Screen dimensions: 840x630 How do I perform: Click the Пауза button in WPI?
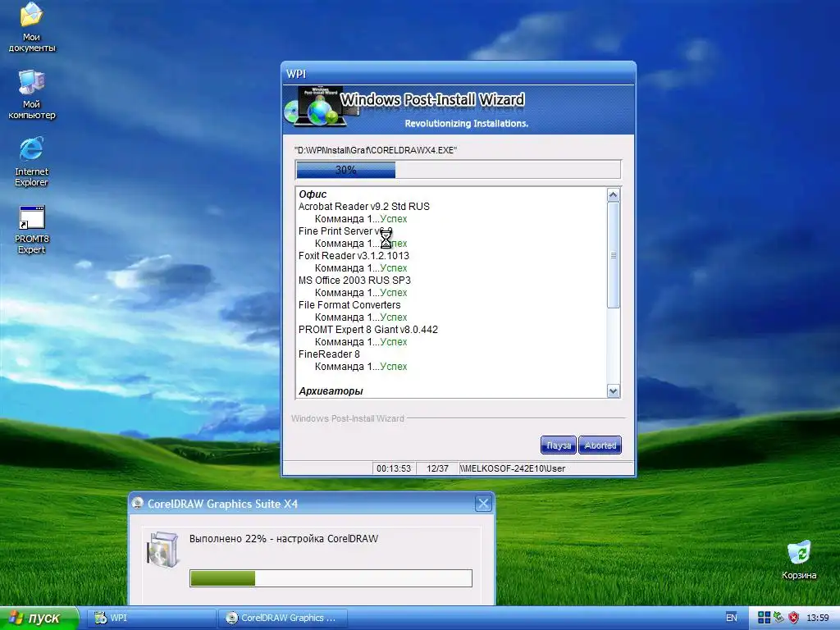pyautogui.click(x=558, y=445)
